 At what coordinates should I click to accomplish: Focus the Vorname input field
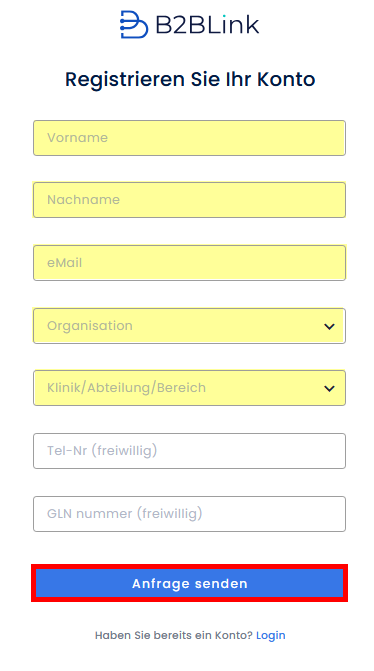coord(189,138)
